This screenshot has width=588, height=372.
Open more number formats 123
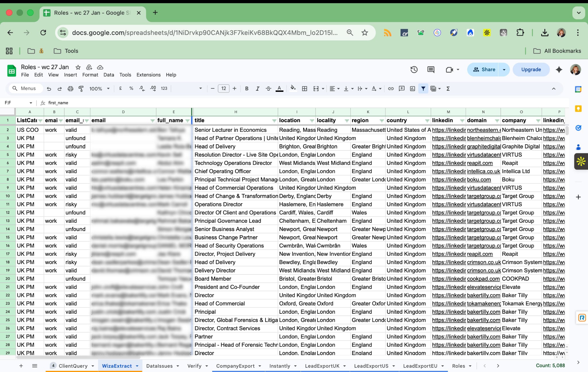click(x=164, y=88)
